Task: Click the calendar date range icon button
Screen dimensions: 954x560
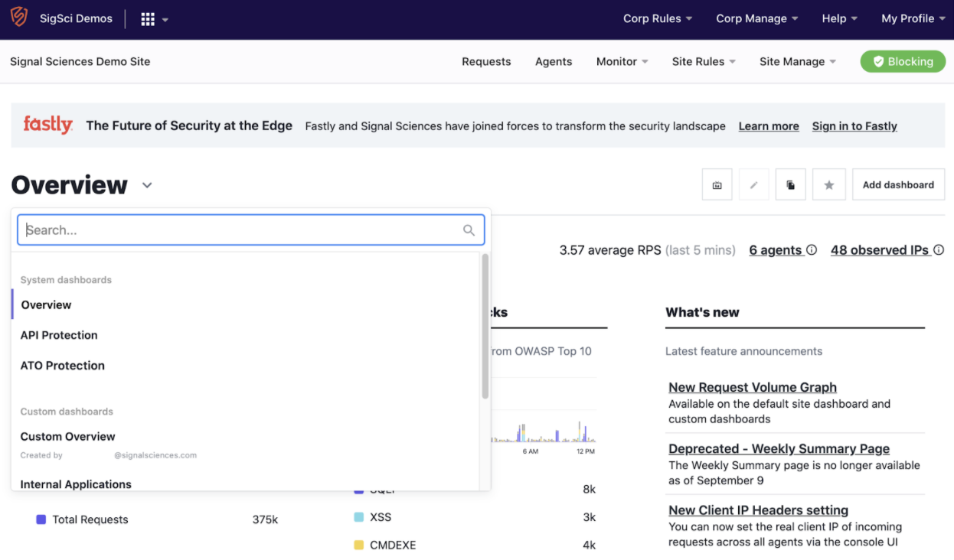Action: point(717,185)
